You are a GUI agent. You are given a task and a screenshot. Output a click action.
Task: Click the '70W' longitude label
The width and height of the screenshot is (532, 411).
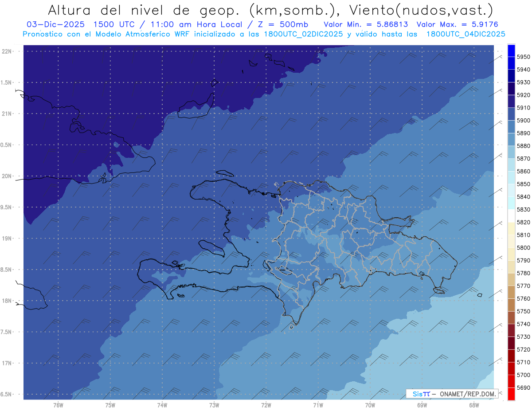tap(370, 405)
